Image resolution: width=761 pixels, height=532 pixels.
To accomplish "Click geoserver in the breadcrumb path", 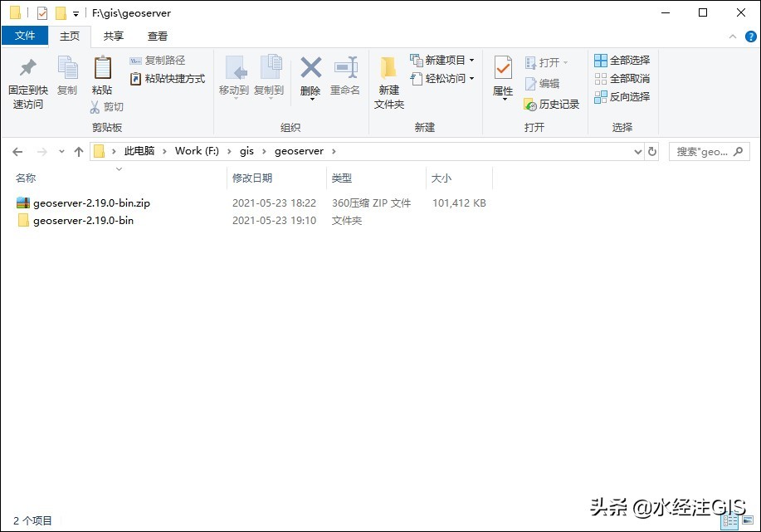I will (x=299, y=151).
